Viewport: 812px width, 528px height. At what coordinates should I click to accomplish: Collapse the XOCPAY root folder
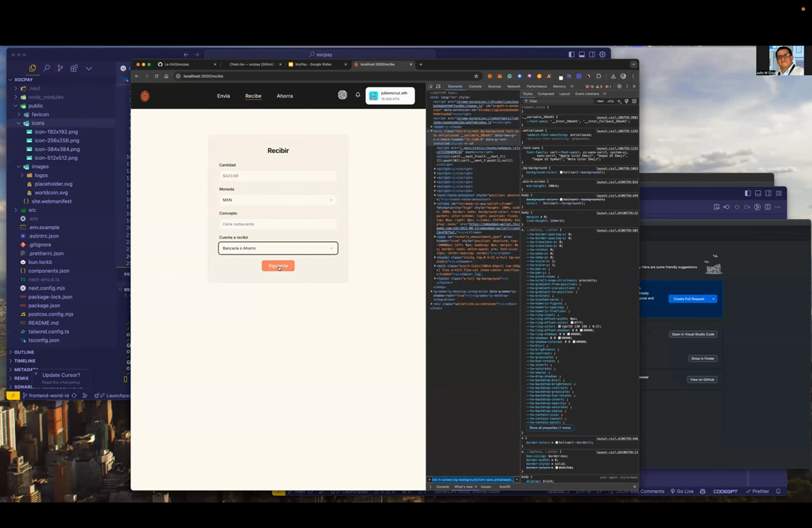pos(23,80)
